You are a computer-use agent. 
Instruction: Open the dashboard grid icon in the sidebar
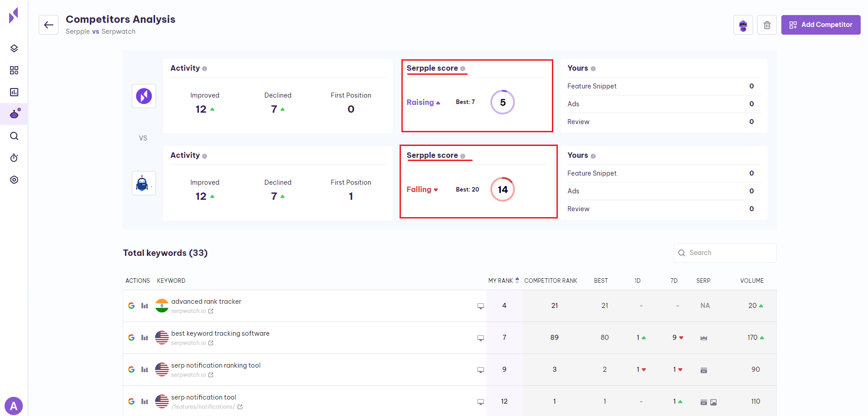pos(14,70)
